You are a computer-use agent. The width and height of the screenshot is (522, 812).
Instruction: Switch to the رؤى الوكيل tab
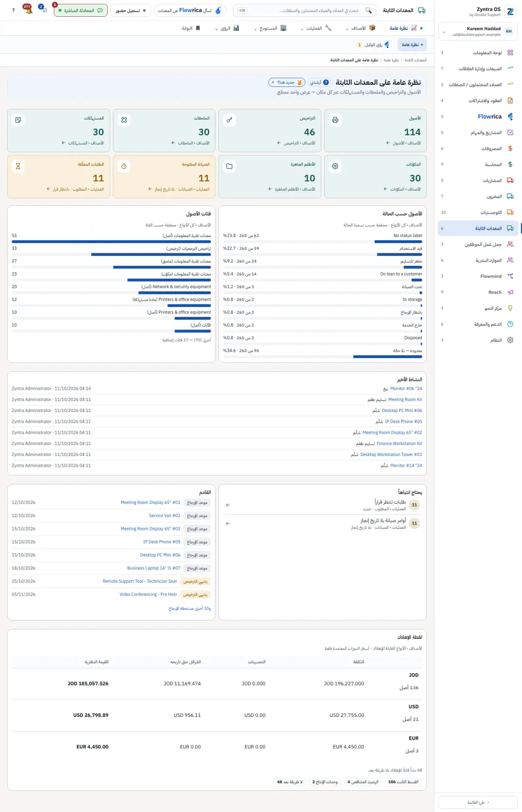(x=373, y=45)
